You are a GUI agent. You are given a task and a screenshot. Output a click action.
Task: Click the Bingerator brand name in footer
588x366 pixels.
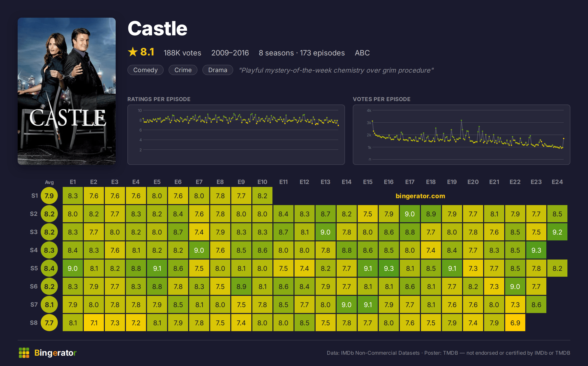[55, 353]
